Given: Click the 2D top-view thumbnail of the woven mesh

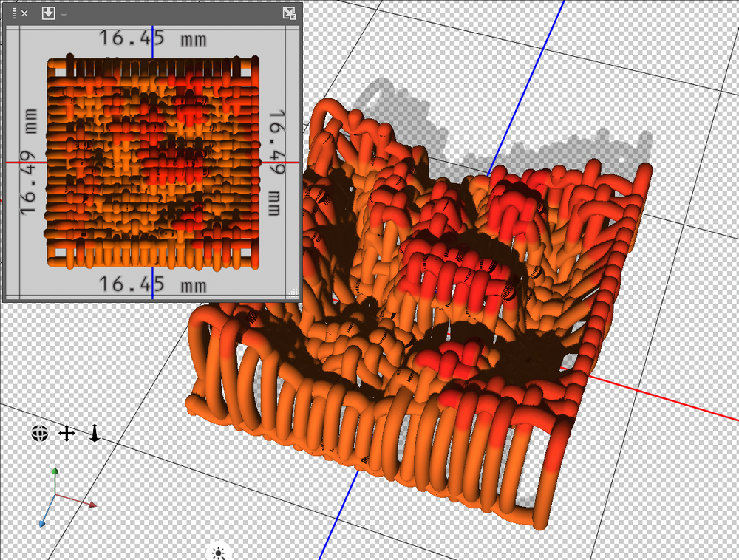Looking at the screenshot, I should (x=153, y=163).
